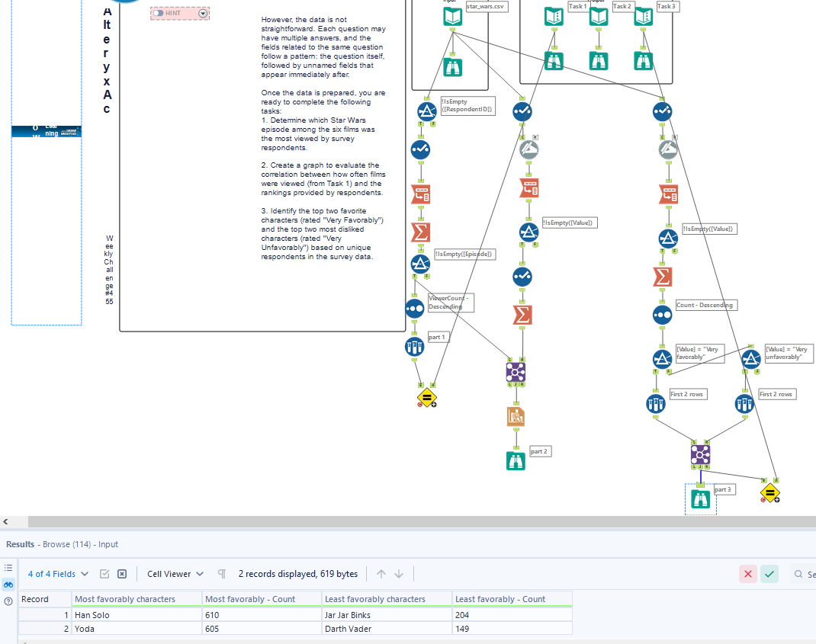Screen dimensions: 816x644
Task: Select the purple Join tool on the canvas
Action: 516,371
